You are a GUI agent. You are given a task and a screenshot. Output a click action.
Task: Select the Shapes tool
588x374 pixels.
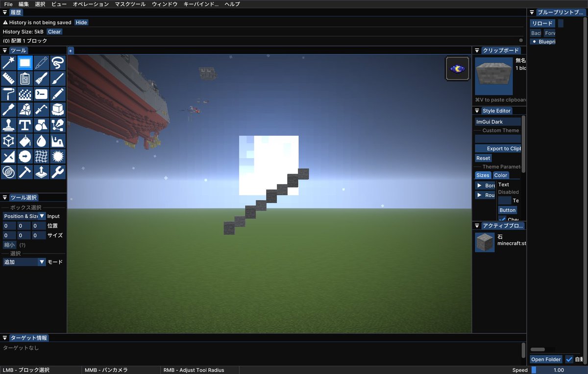pos(41,125)
